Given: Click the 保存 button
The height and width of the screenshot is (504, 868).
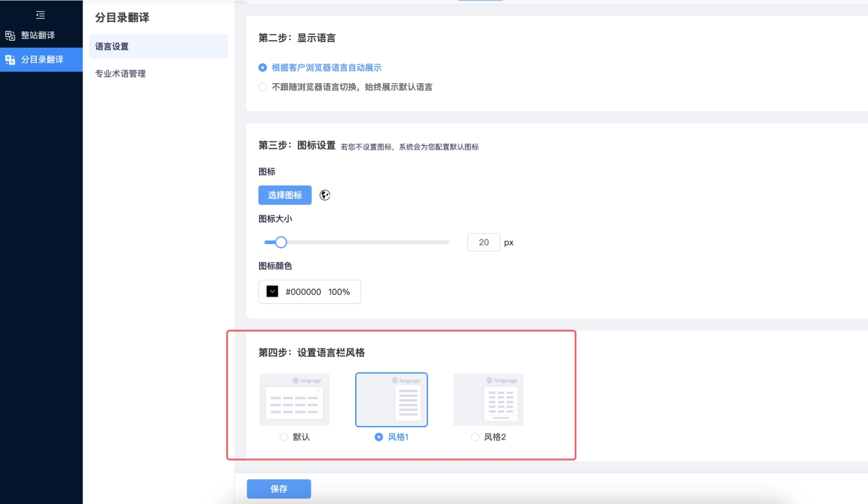Looking at the screenshot, I should click(x=278, y=489).
